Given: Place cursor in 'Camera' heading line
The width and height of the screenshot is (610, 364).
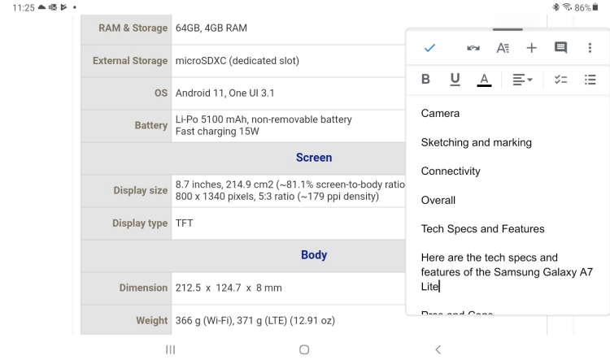Looking at the screenshot, I should [x=440, y=114].
